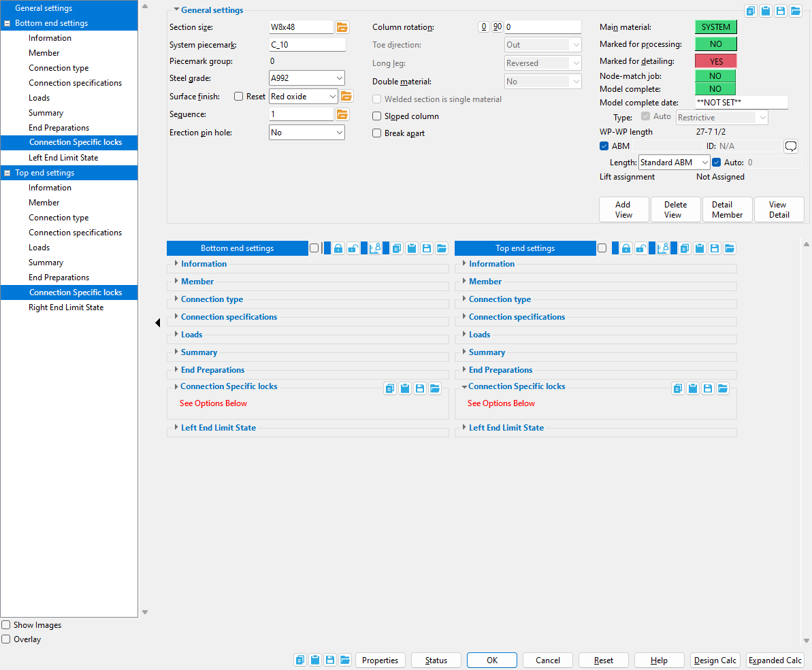812x670 pixels.
Task: Paste into Bottom end settings
Action: (x=412, y=248)
